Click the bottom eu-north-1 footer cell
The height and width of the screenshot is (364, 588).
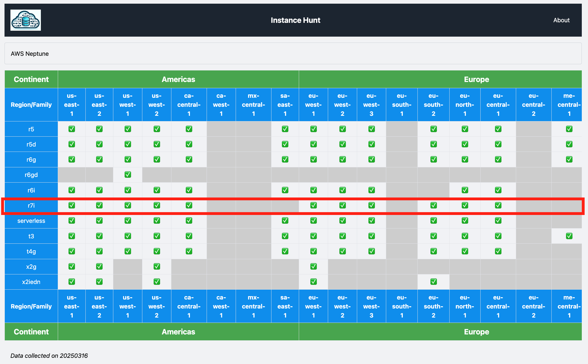point(465,306)
